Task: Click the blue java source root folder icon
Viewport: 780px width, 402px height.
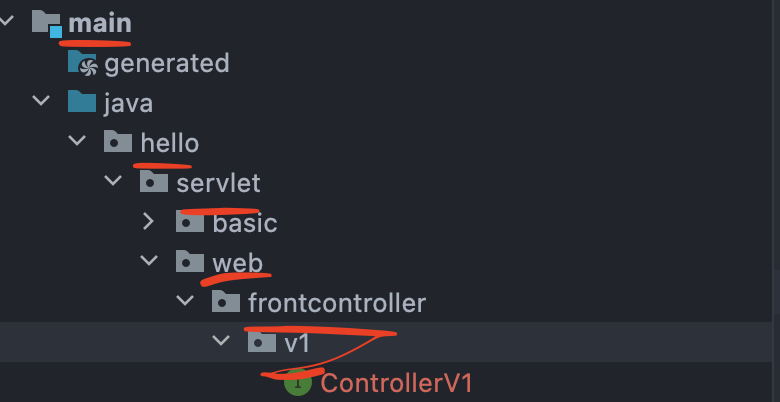Action: click(82, 101)
